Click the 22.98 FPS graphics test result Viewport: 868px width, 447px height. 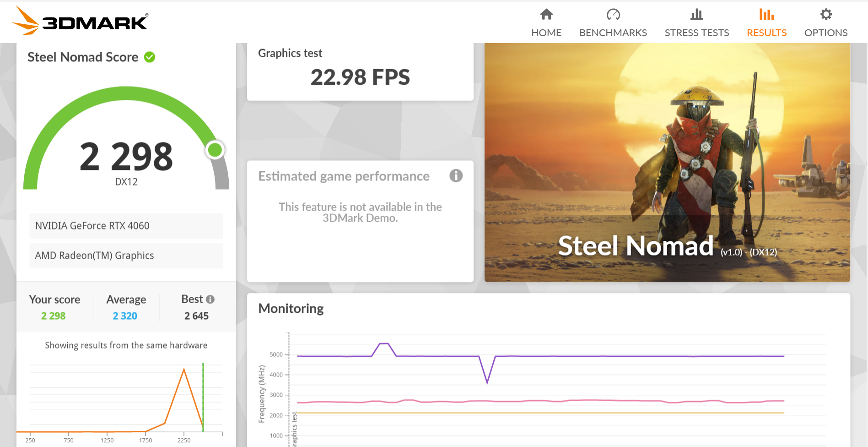click(360, 77)
